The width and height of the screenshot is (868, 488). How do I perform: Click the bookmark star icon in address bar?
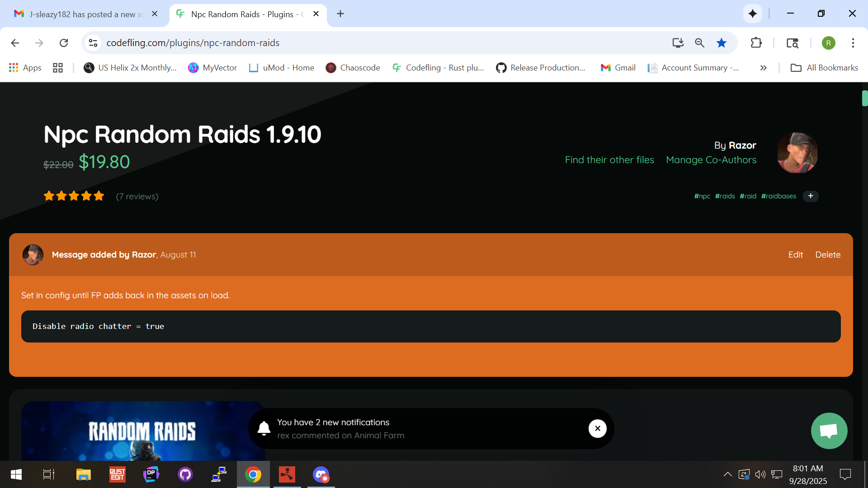[x=722, y=43]
